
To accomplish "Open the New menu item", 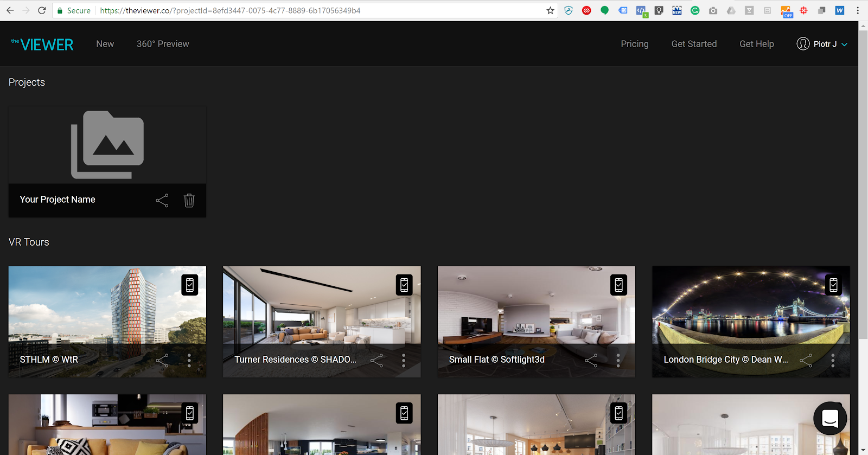I will coord(105,44).
